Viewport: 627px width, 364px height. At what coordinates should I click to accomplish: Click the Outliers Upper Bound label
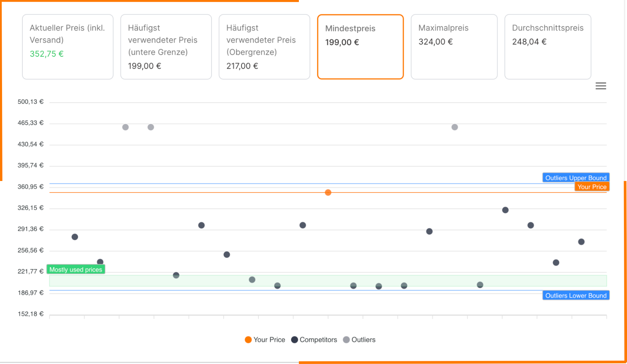(576, 178)
